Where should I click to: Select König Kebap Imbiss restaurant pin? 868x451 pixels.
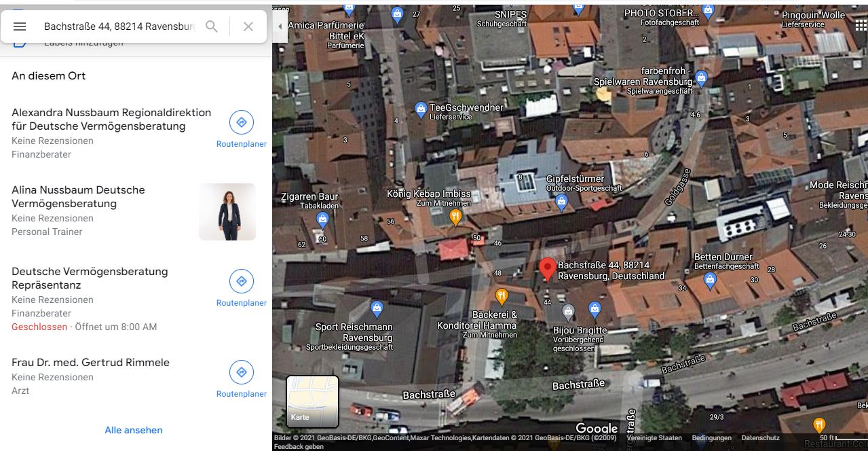tap(456, 217)
